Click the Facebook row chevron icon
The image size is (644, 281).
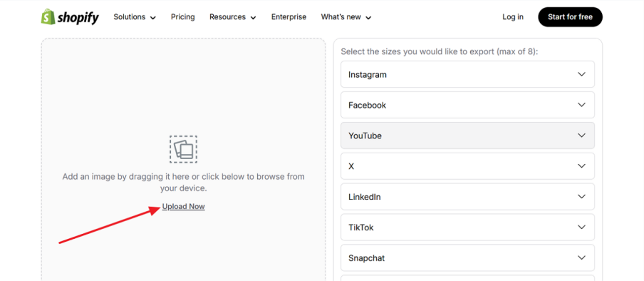(581, 105)
